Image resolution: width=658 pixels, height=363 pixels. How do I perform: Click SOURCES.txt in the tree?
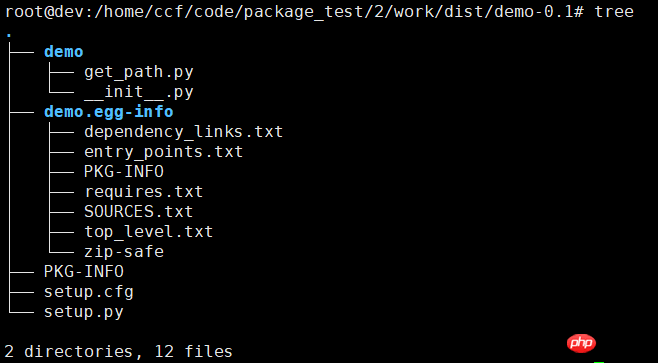(139, 212)
